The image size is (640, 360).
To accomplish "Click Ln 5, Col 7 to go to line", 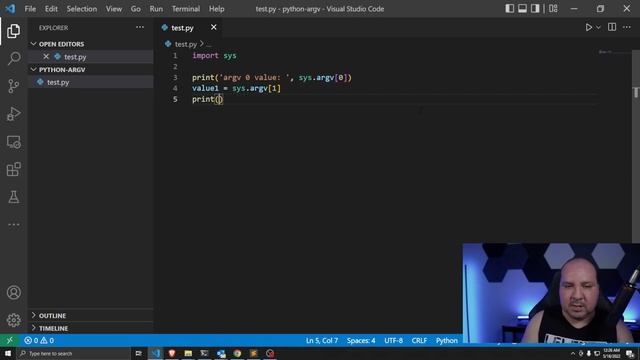I will 322,340.
